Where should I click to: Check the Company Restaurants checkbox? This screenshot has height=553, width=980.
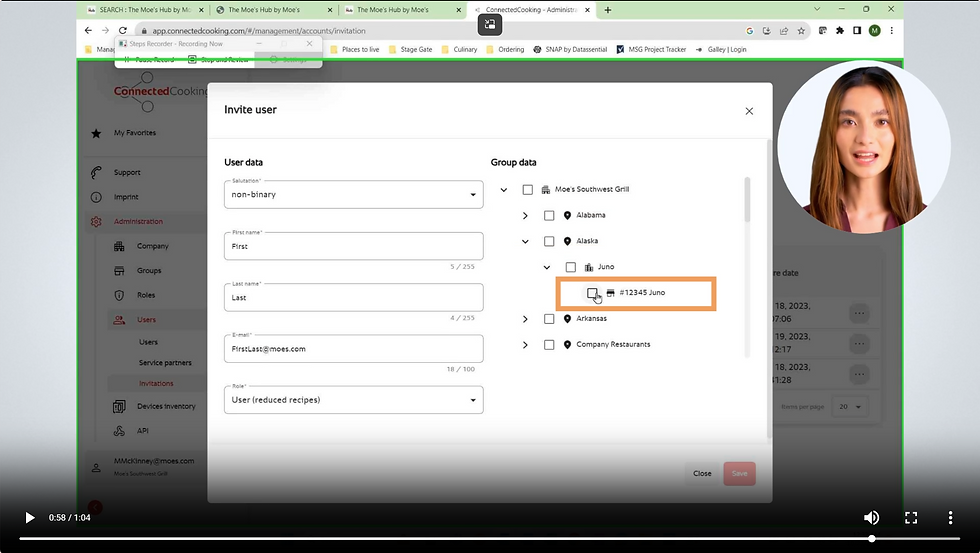click(x=549, y=345)
